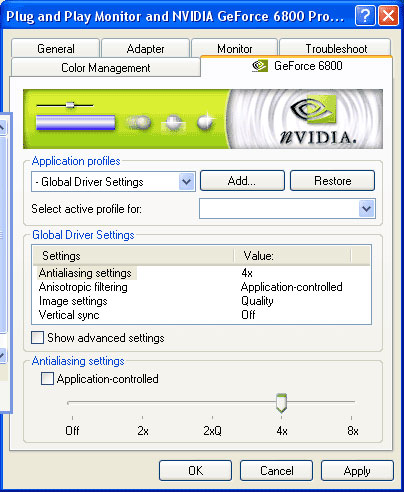Click the NVIDIA icon on GeForce 6800 tab

click(x=260, y=66)
